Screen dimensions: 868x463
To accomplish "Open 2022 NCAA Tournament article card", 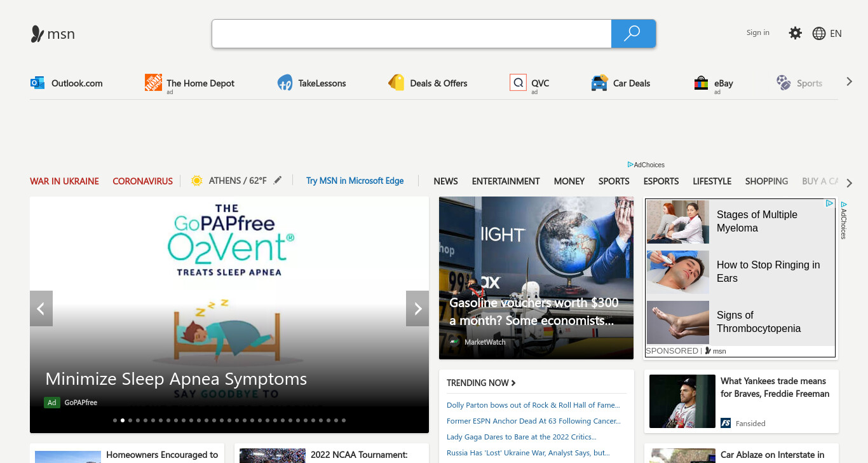I will tap(332, 453).
